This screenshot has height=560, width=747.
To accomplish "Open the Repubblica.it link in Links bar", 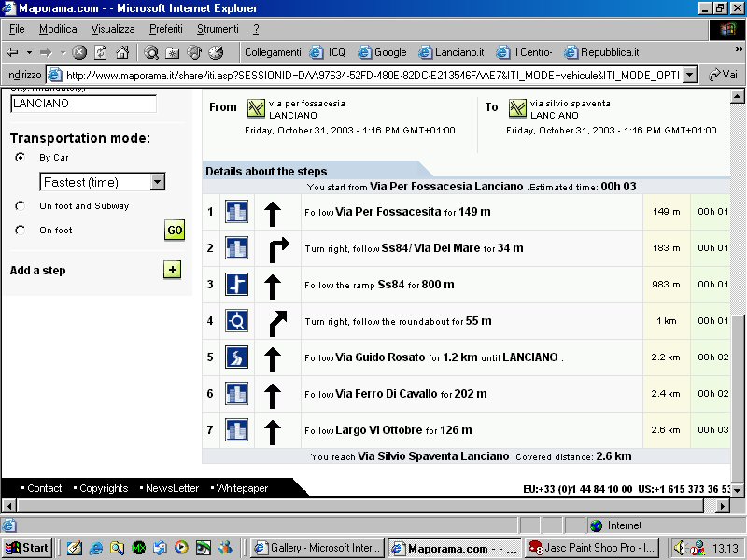I will tap(601, 52).
